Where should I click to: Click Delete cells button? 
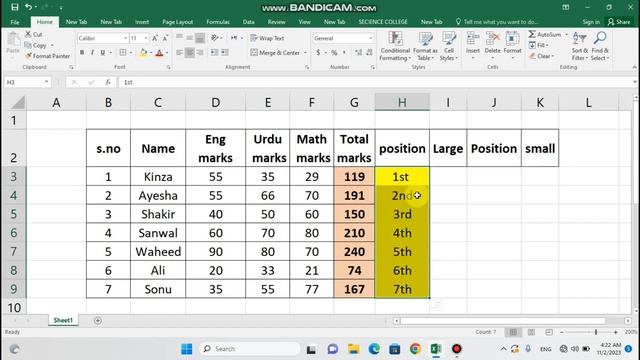[492, 45]
